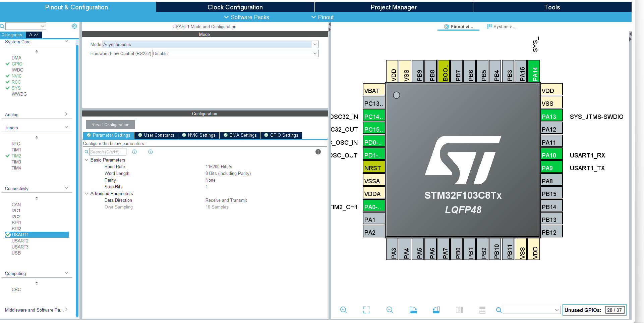This screenshot has height=323, width=644.
Task: Zoom out of the pinout view
Action: pyautogui.click(x=390, y=310)
